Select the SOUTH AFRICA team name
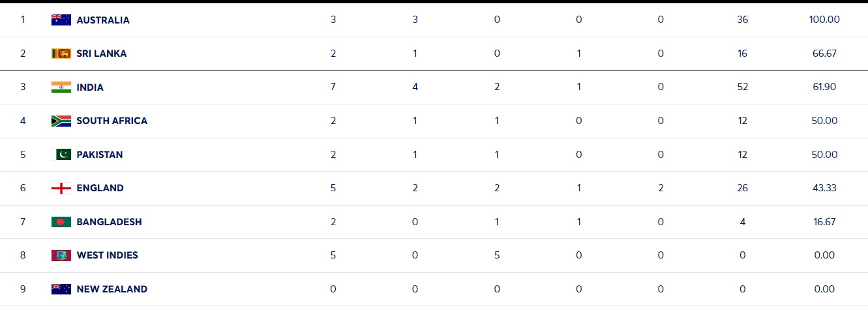The image size is (868, 314). [x=112, y=121]
